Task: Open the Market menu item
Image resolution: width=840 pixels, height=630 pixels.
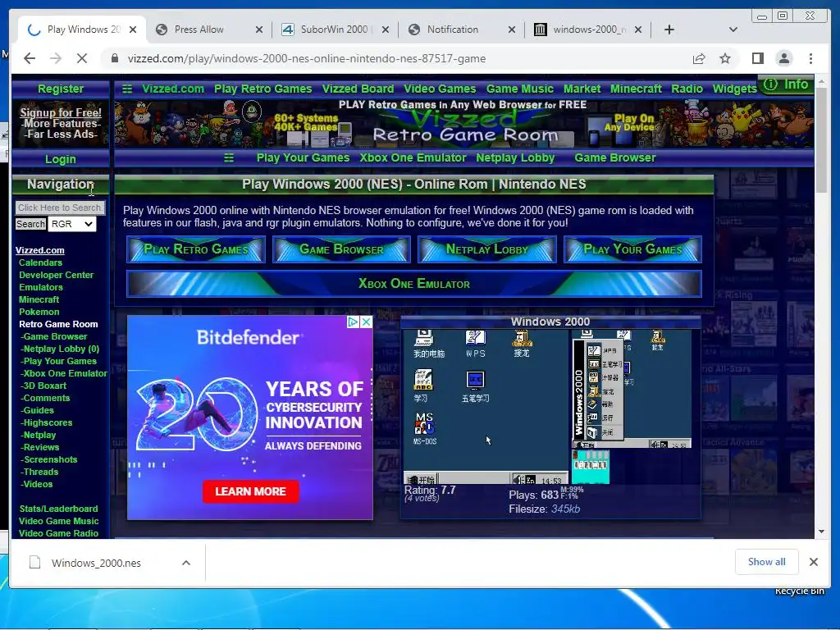Action: click(582, 89)
